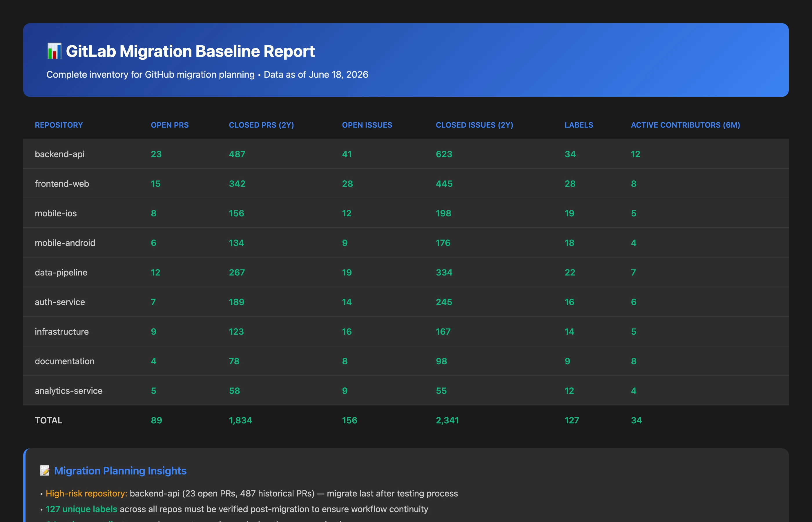Select the Repository column header
The height and width of the screenshot is (522, 812).
coord(59,125)
